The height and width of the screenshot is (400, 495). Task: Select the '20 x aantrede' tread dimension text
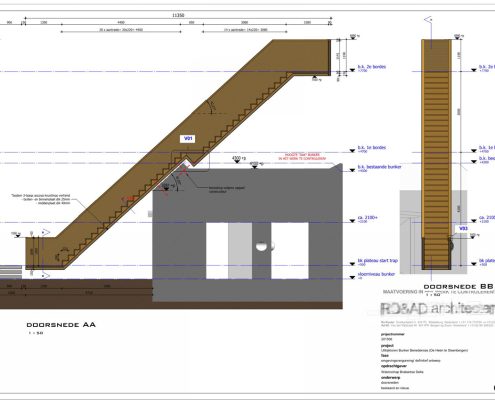click(121, 30)
